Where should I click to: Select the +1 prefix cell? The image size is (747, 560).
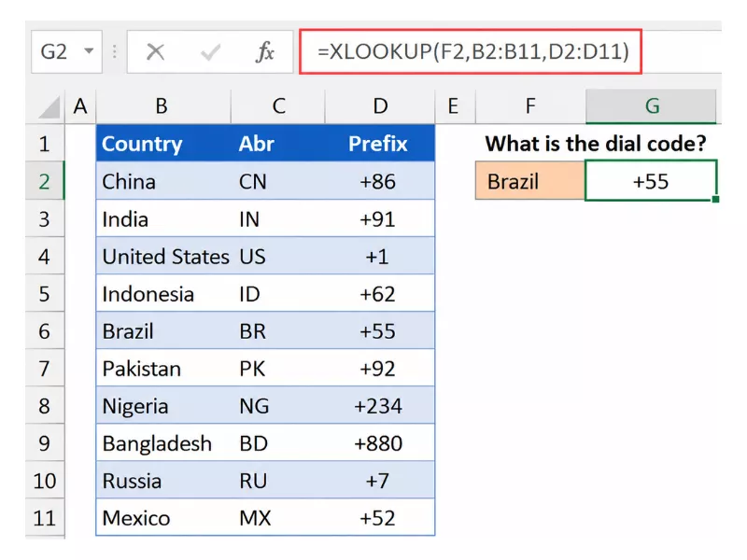tap(380, 256)
